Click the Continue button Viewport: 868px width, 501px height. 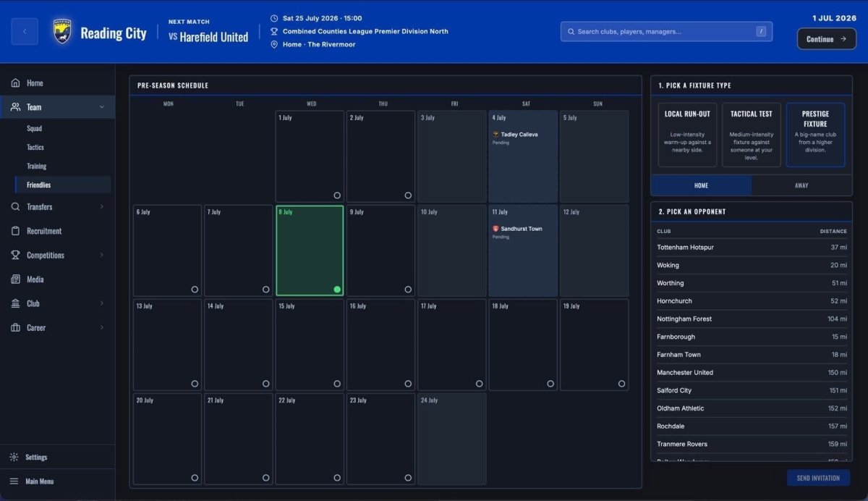point(826,39)
